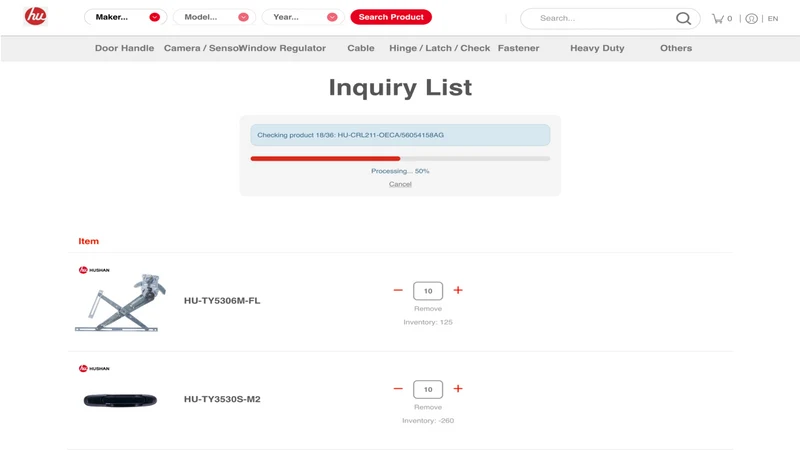The image size is (800, 450).
Task: Open the Model dropdown
Action: (x=214, y=17)
